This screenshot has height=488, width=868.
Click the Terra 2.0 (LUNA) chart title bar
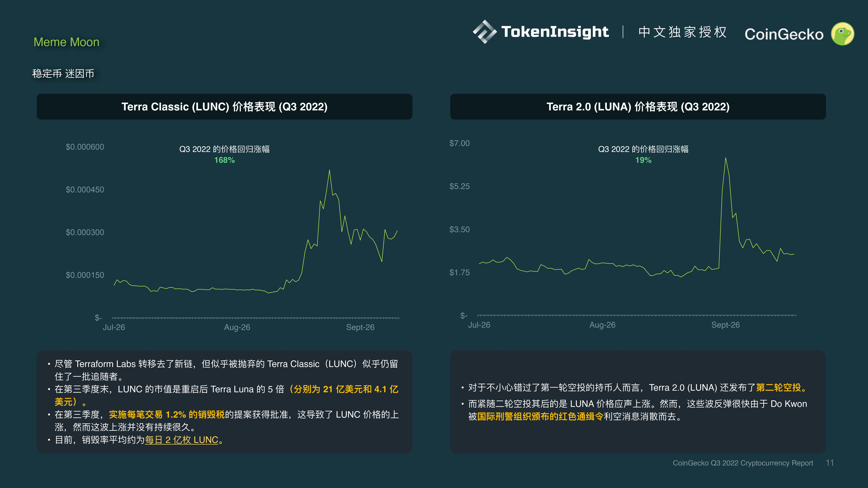638,107
